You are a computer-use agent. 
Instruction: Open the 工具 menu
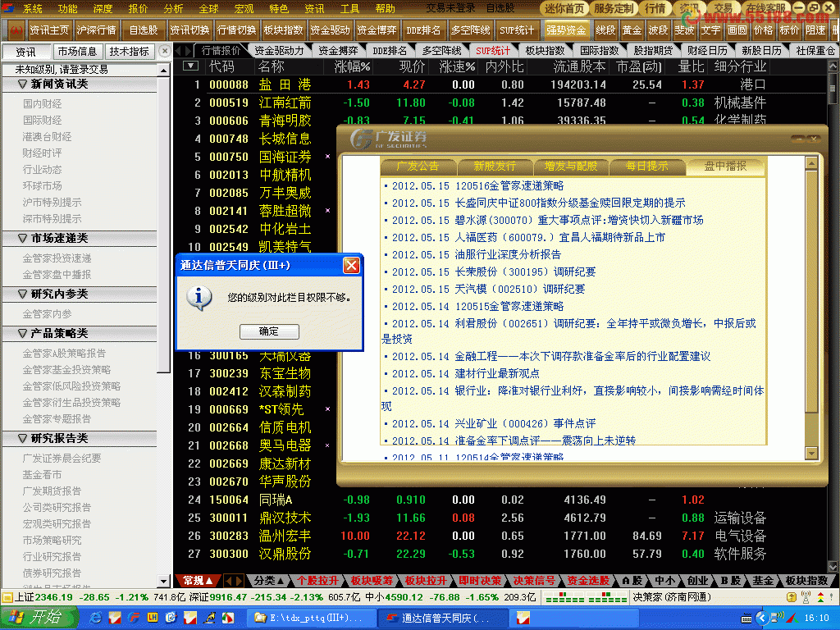point(349,8)
